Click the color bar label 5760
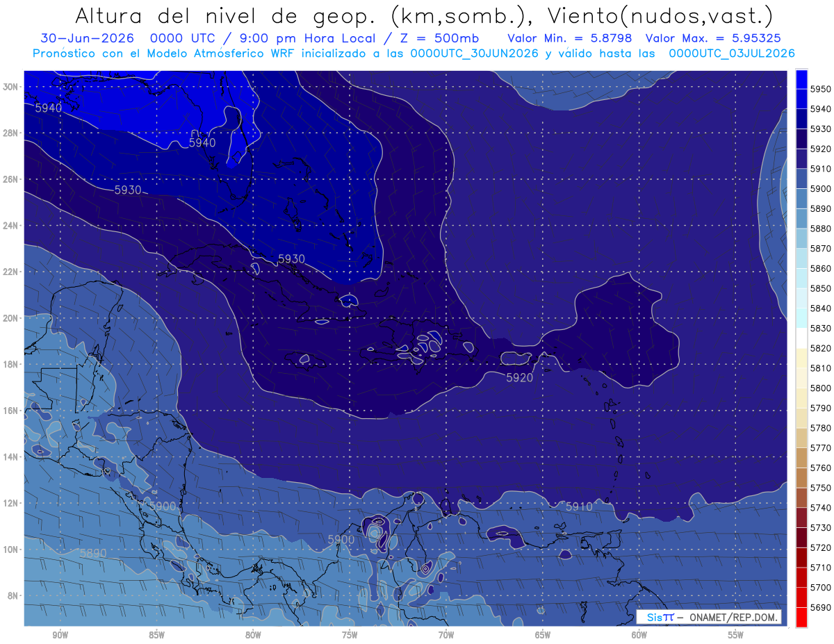Screen dimensions: 834x644 pyautogui.click(x=821, y=468)
